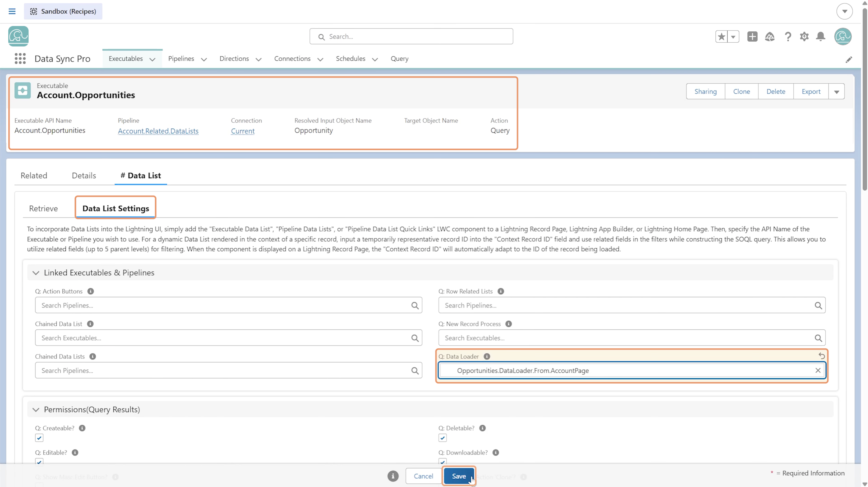The height and width of the screenshot is (487, 868).
Task: Open the Setup gear icon
Action: pos(804,36)
